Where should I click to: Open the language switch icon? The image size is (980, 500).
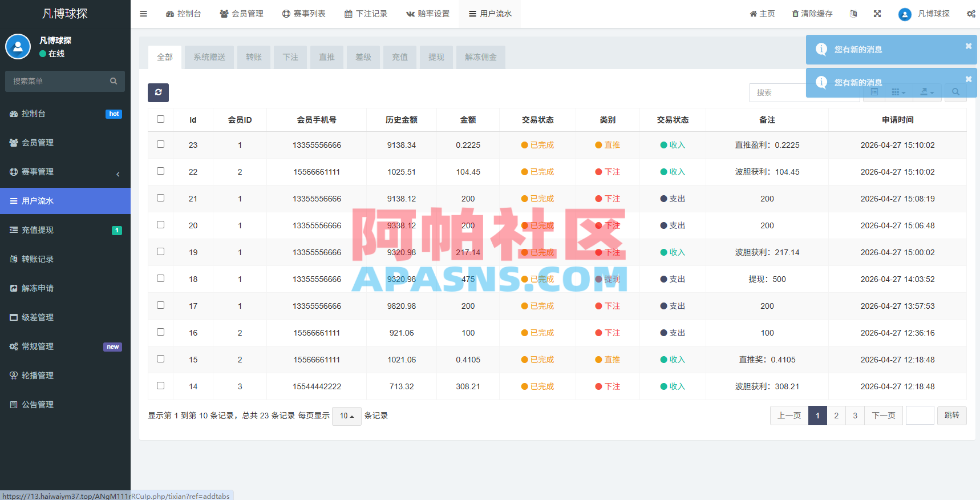click(x=853, y=14)
